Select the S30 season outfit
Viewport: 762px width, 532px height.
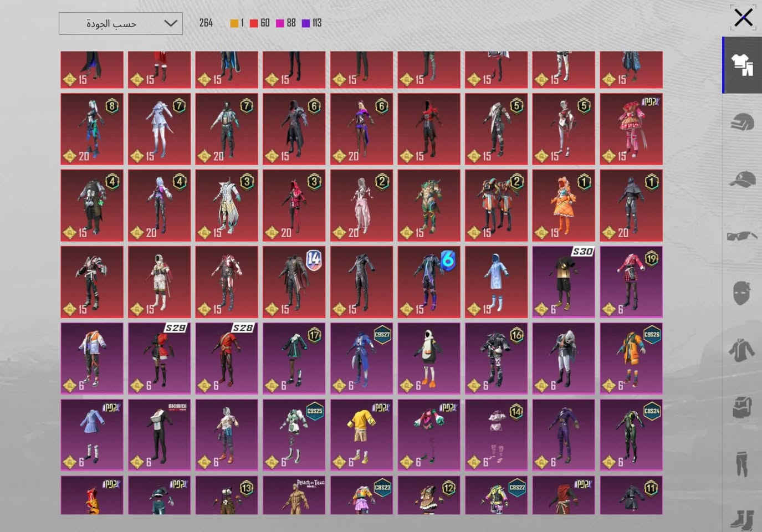[x=564, y=282]
